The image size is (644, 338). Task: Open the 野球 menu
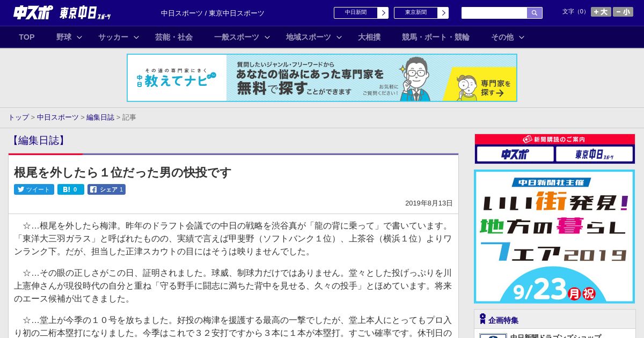[x=64, y=37]
